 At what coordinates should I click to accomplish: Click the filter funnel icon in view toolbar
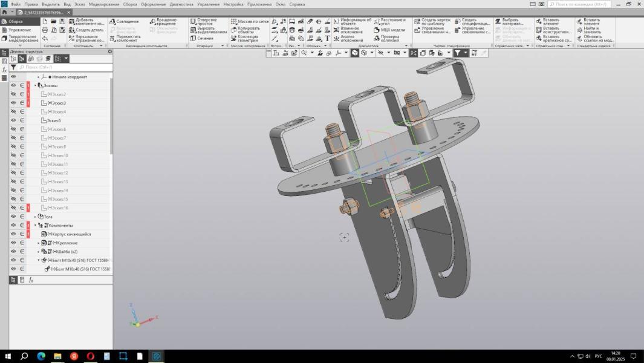click(x=457, y=53)
